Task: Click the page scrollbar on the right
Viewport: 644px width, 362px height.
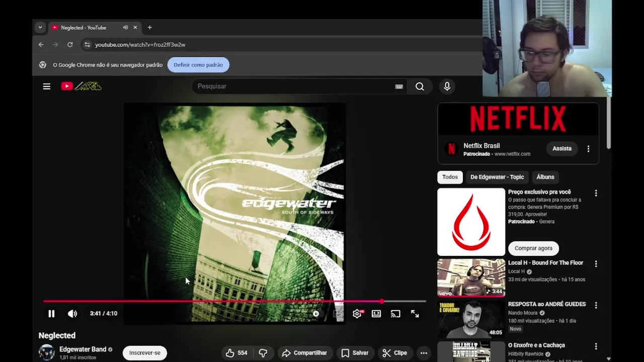Action: 608,123
